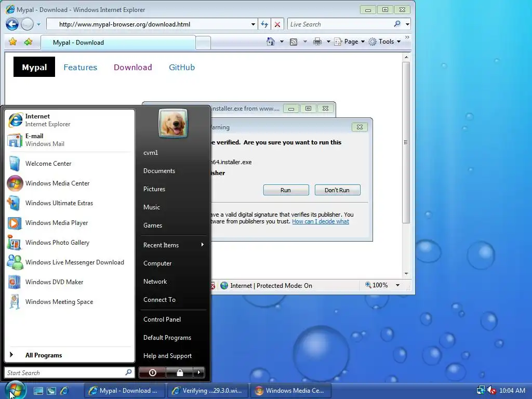Click the Start Search field
Image resolution: width=532 pixels, height=399 pixels.
click(69, 373)
